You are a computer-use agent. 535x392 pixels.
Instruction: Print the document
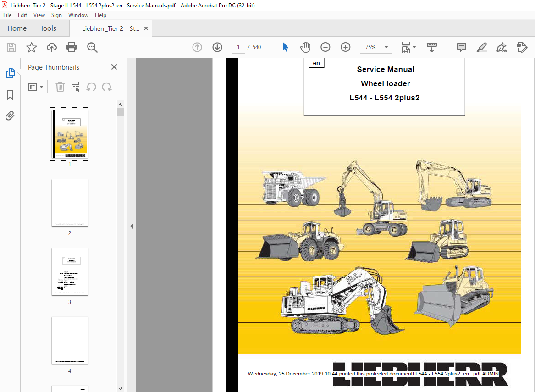[x=72, y=47]
